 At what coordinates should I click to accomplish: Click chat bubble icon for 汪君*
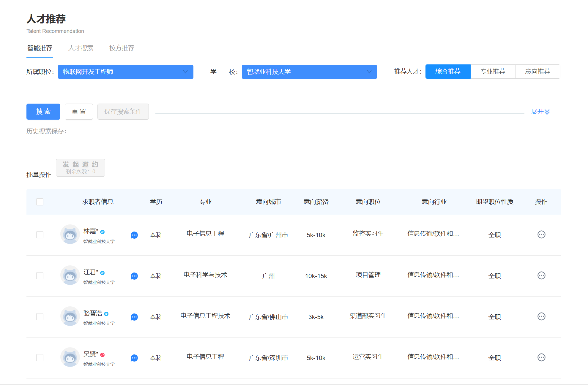[x=134, y=276]
